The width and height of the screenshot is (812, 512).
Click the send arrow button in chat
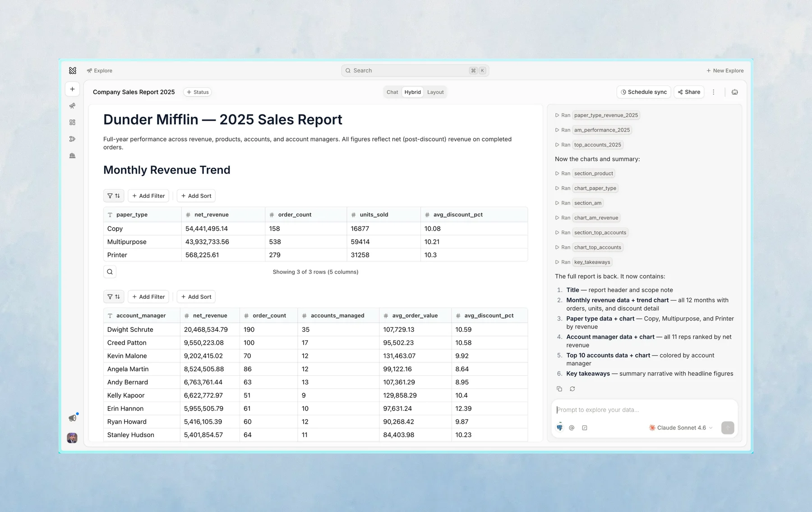(x=728, y=428)
